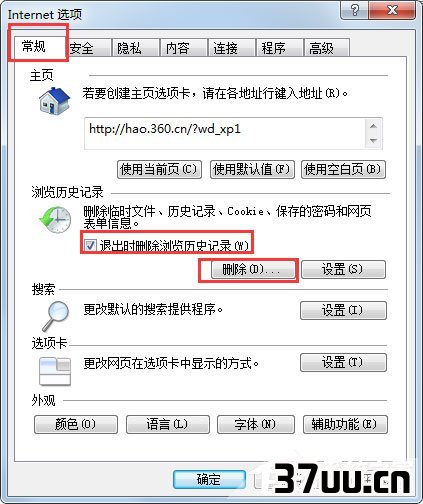
Task: Click the question mark help button
Action: (x=355, y=10)
